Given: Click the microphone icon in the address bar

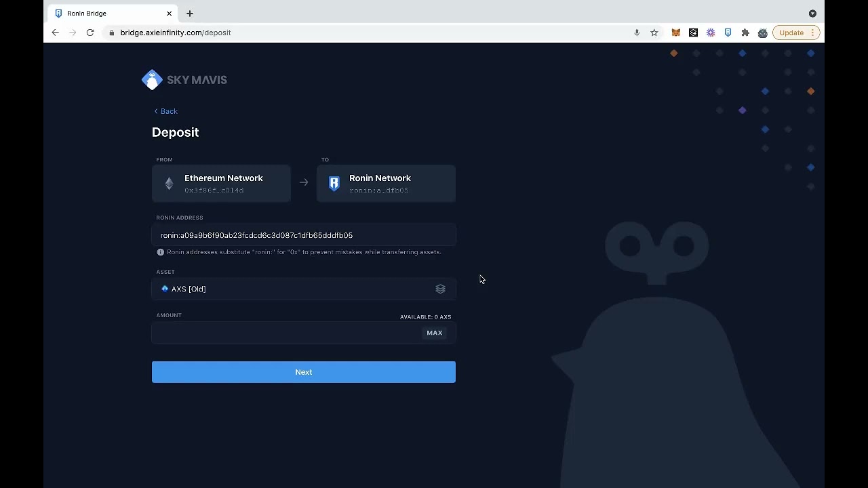Looking at the screenshot, I should pyautogui.click(x=637, y=33).
